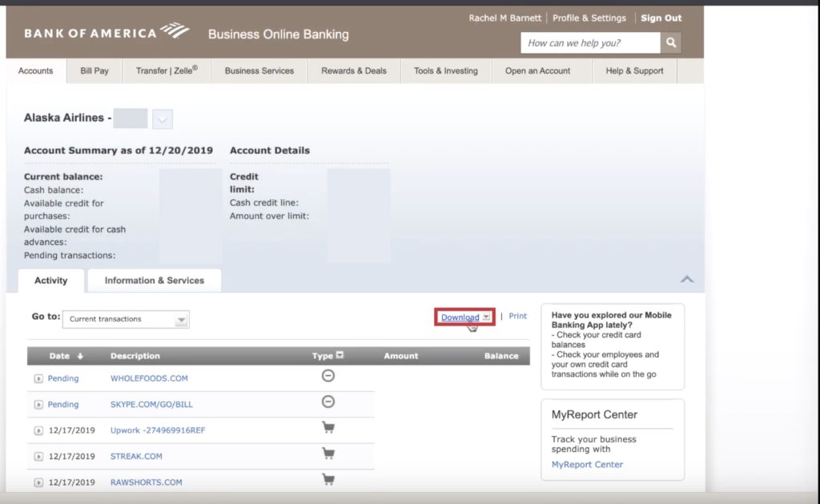Expand the STREAK.COM transaction details
This screenshot has width=820, height=504.
point(38,457)
